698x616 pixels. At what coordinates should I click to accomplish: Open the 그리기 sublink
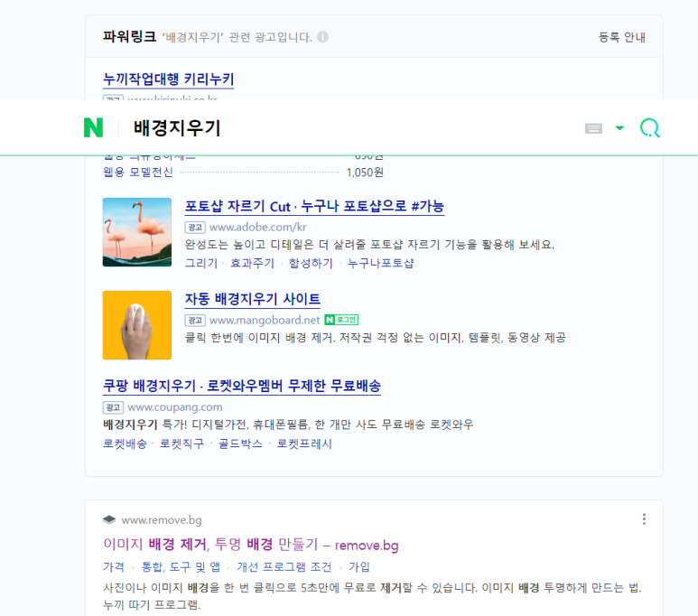(200, 263)
